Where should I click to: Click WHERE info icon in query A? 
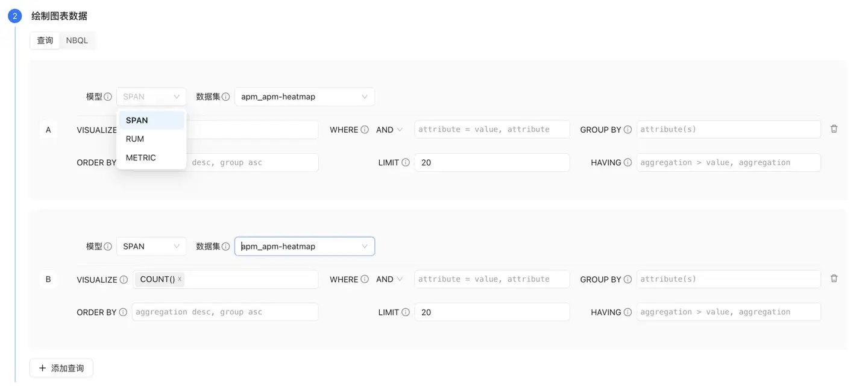pyautogui.click(x=365, y=130)
